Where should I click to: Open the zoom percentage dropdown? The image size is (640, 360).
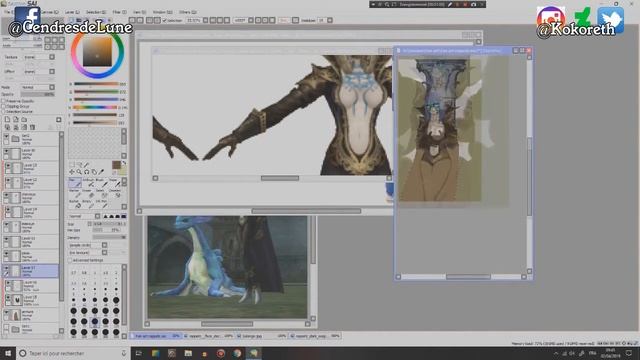pyautogui.click(x=205, y=20)
